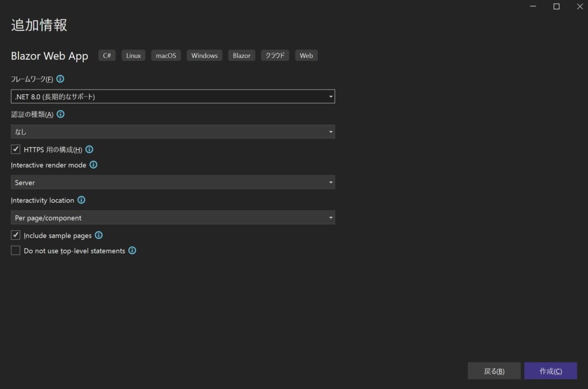This screenshot has height=389, width=588.
Task: Select the クラウド tag label
Action: pos(274,55)
